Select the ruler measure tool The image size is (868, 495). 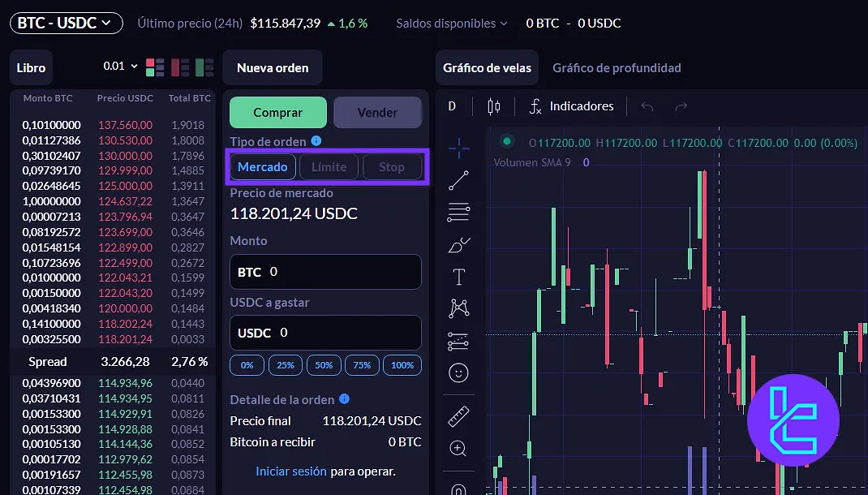click(458, 416)
